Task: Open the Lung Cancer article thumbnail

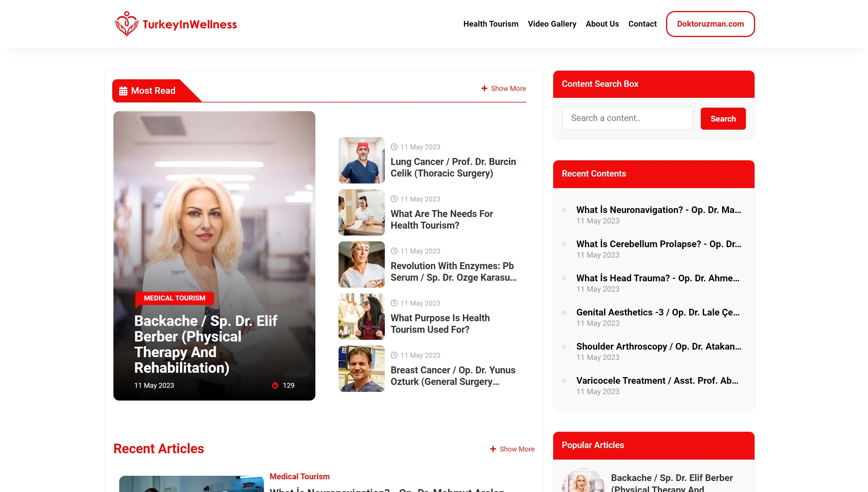Action: pyautogui.click(x=361, y=160)
